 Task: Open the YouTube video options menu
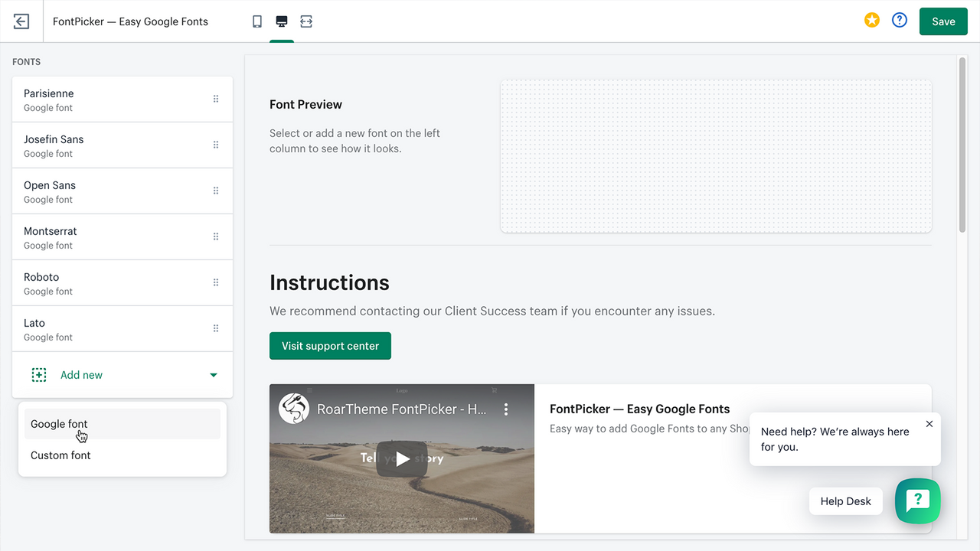(506, 409)
